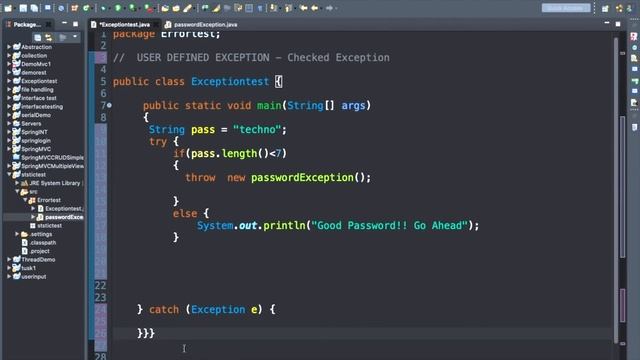Click the Forward navigation arrow
The image size is (640, 360).
[329, 8]
